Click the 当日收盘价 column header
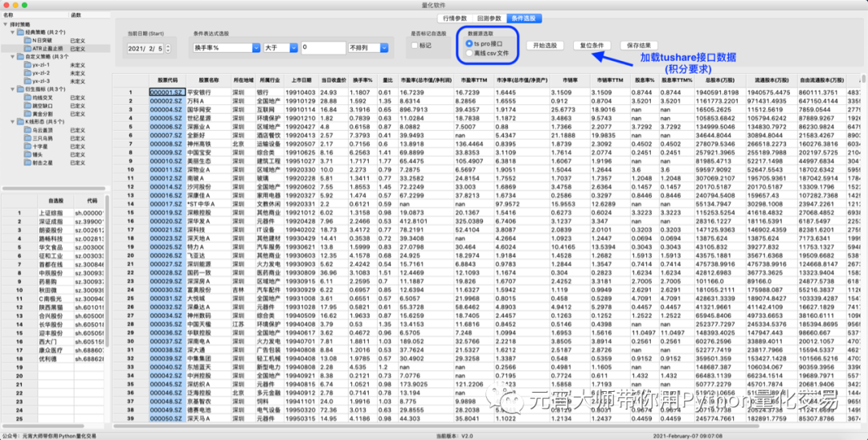This screenshot has width=868, height=440. pos(334,80)
